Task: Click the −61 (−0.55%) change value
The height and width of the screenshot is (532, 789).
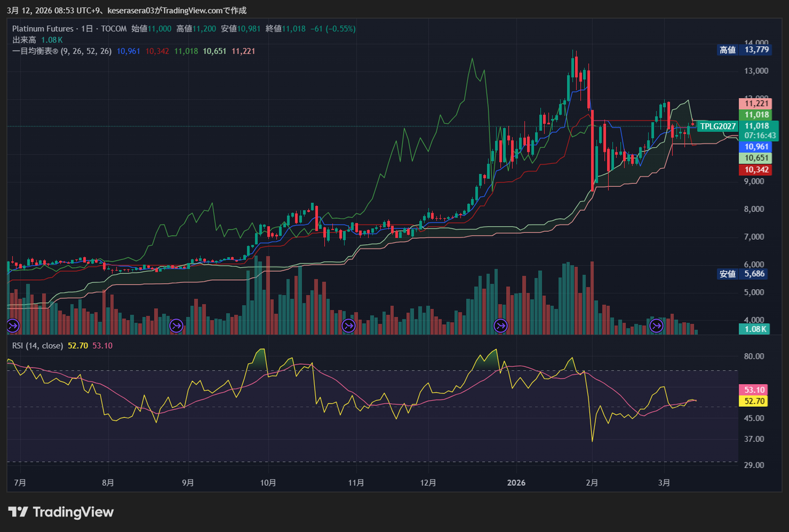Action: pyautogui.click(x=333, y=28)
